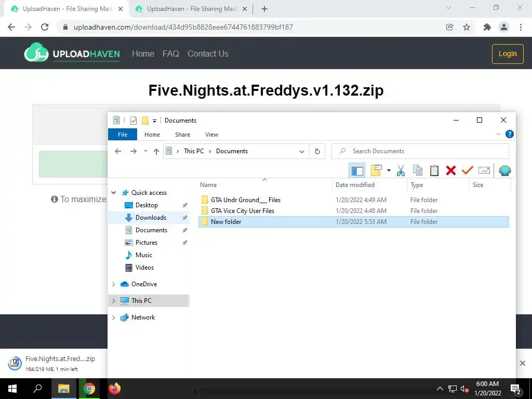Viewport: 532px width, 399px height.
Task: Select the New folder row
Action: click(353, 221)
